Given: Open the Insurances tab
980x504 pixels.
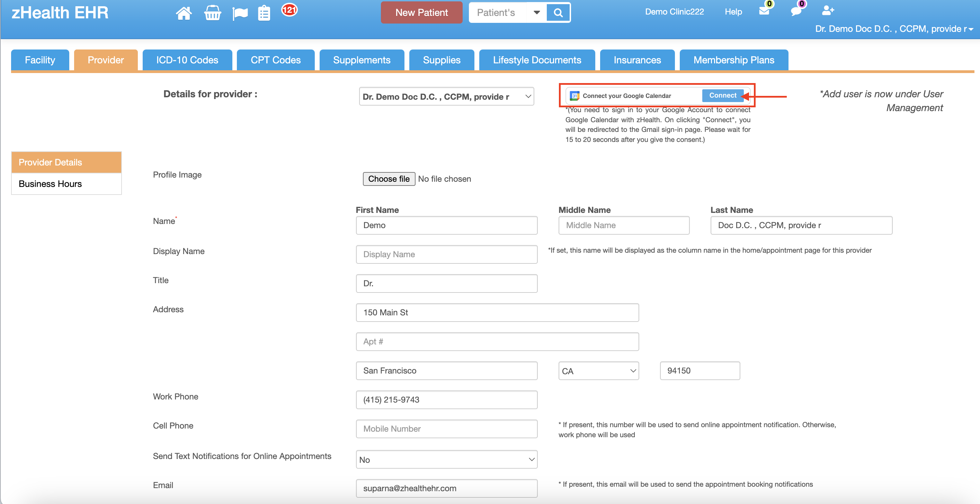Looking at the screenshot, I should [x=637, y=60].
